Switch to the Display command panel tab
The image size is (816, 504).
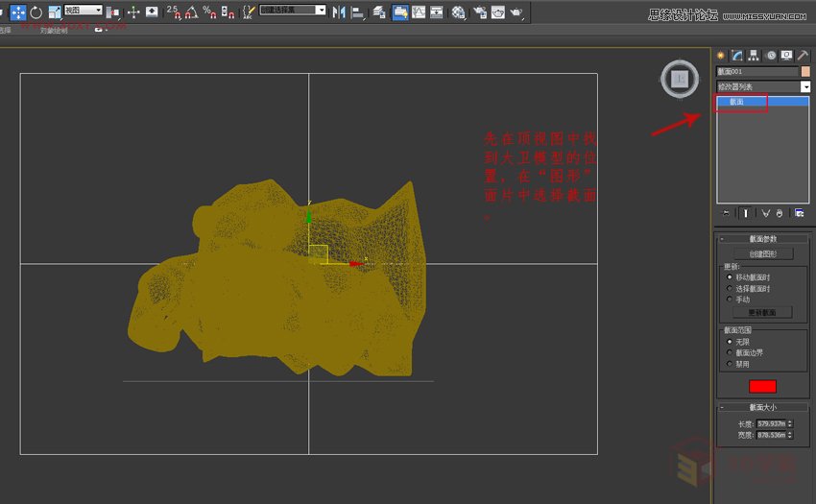[787, 55]
